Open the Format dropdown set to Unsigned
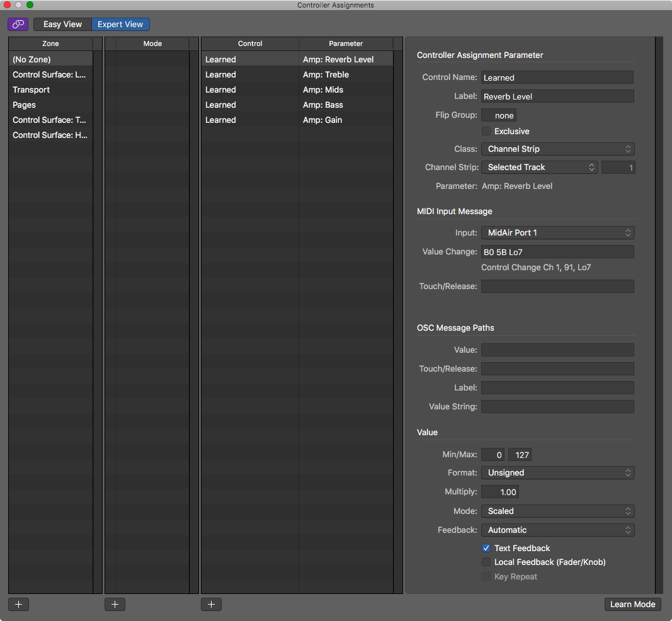This screenshot has height=621, width=672. pyautogui.click(x=557, y=472)
